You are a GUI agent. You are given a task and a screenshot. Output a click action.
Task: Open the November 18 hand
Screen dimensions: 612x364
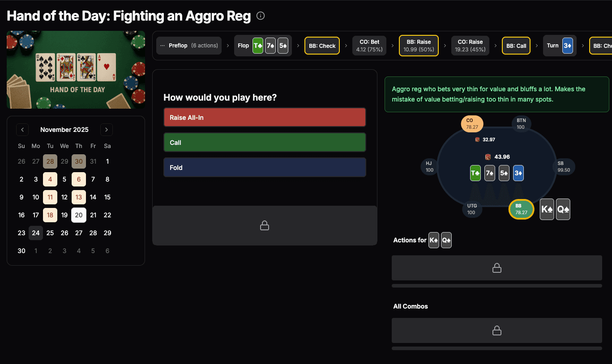[x=50, y=215]
